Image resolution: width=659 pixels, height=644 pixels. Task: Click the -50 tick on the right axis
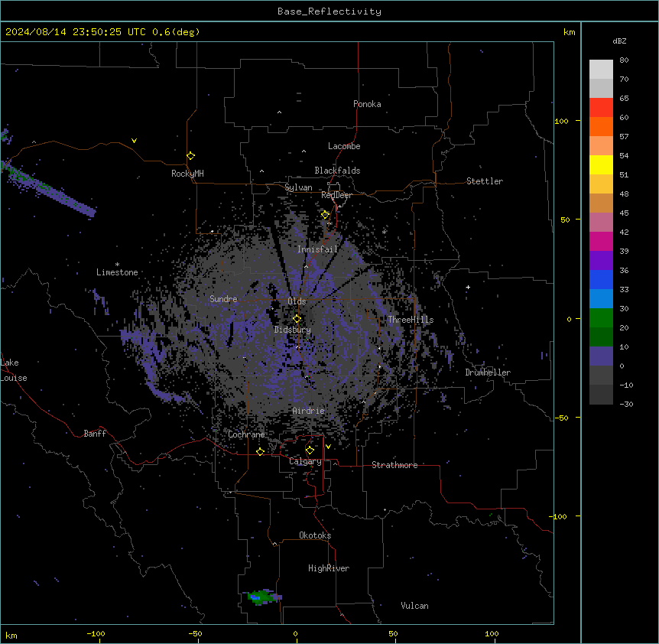562,418
